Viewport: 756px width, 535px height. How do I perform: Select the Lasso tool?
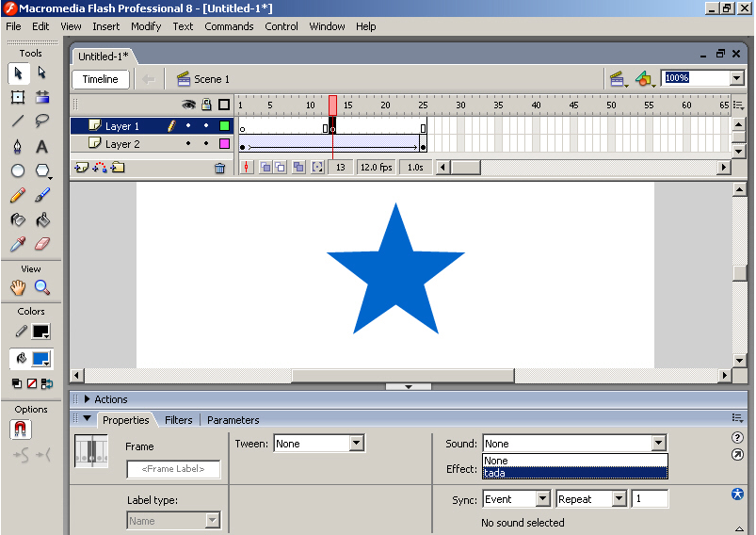42,121
